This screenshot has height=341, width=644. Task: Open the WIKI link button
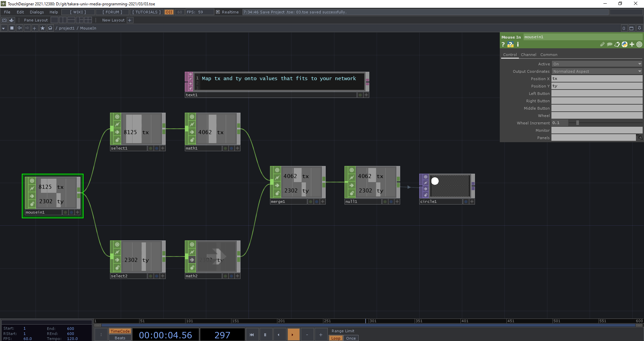coord(78,12)
